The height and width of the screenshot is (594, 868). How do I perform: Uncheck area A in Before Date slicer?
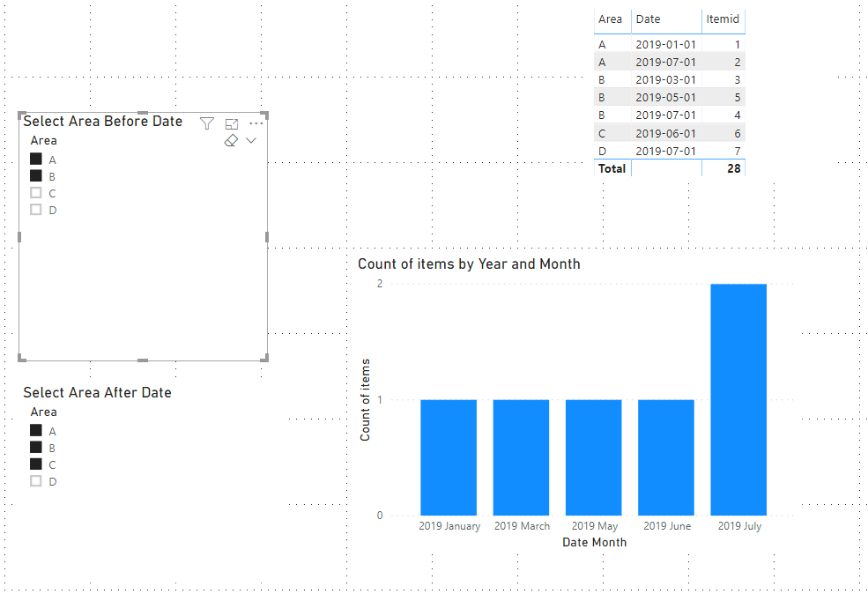[36, 160]
